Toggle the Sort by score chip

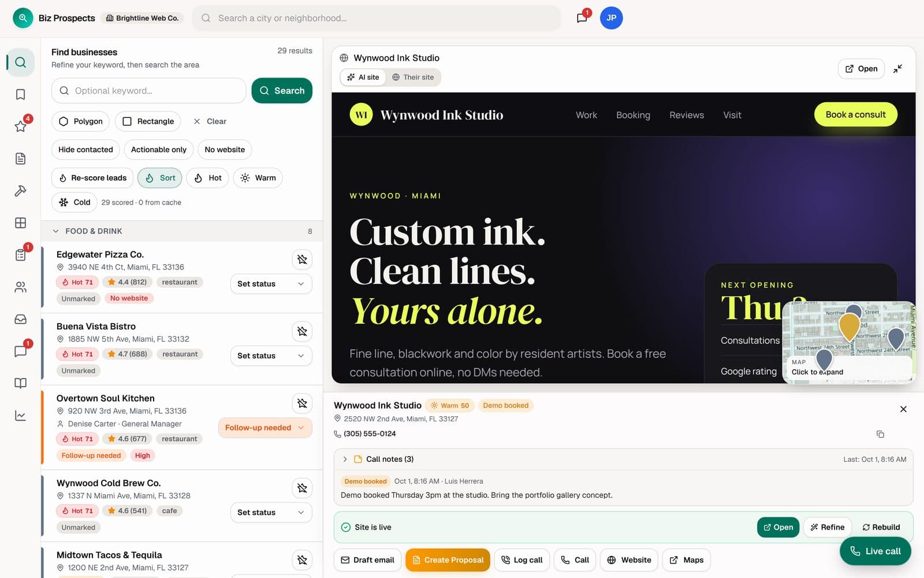(x=160, y=178)
